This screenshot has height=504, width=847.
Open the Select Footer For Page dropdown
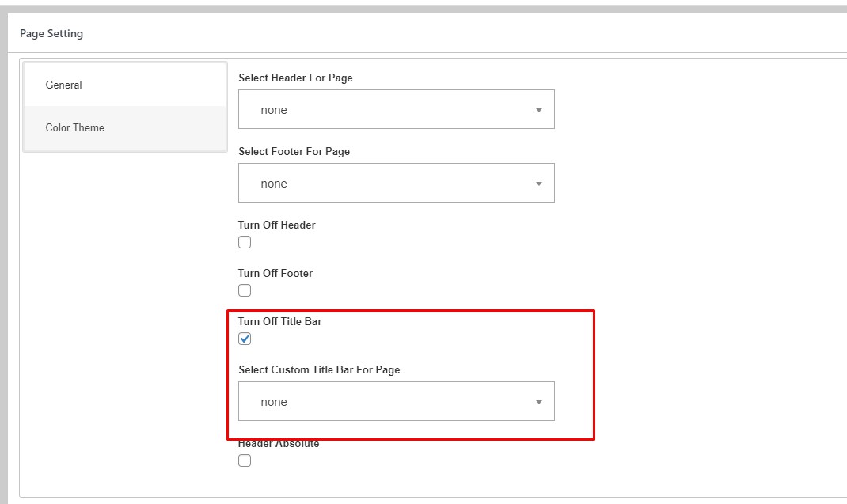coord(396,184)
